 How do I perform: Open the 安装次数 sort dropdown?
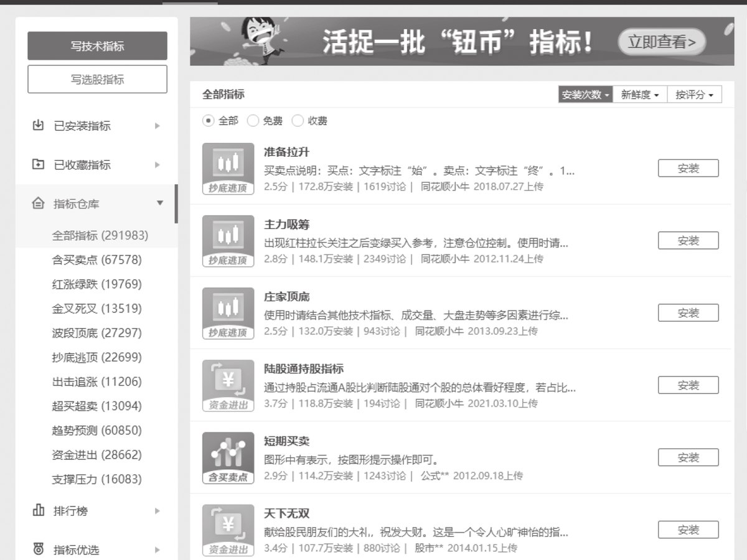tap(586, 95)
